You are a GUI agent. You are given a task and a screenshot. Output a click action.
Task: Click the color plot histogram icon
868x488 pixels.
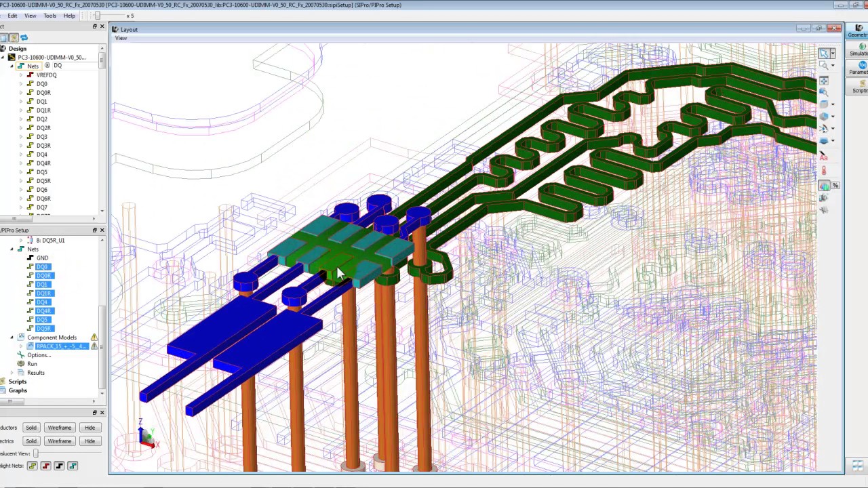point(824,186)
